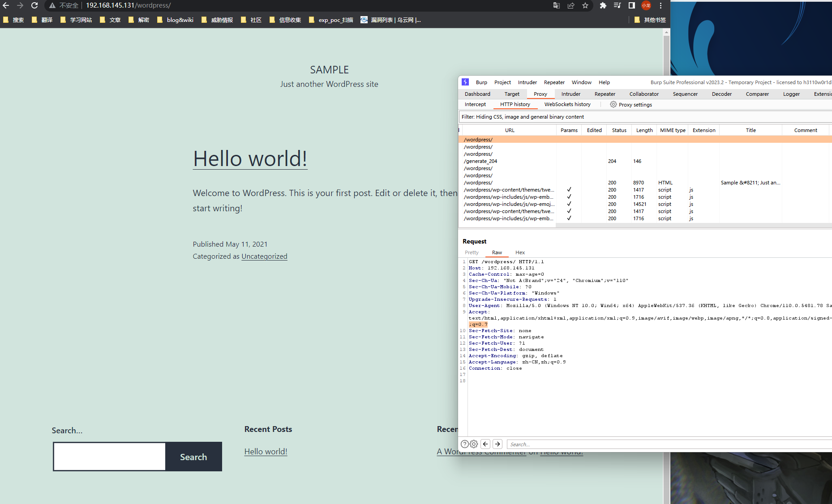832x504 pixels.
Task: Open the blog&wiki bookmark folder
Action: click(175, 20)
